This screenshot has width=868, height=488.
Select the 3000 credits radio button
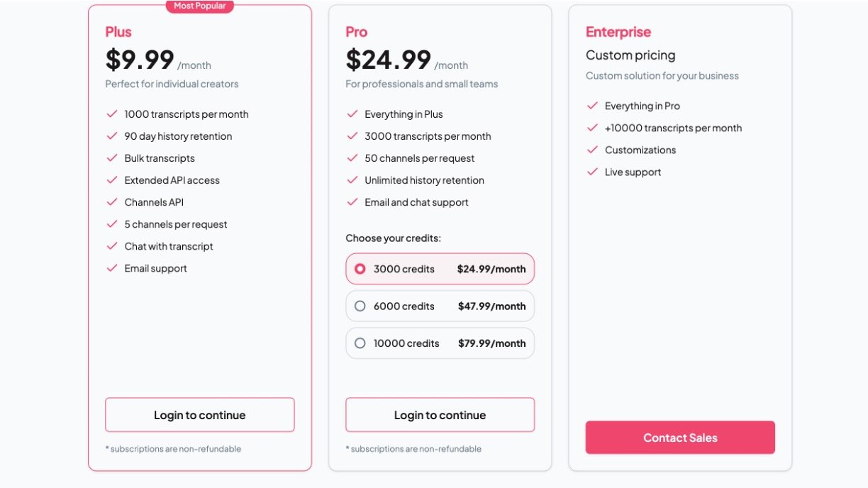(360, 269)
